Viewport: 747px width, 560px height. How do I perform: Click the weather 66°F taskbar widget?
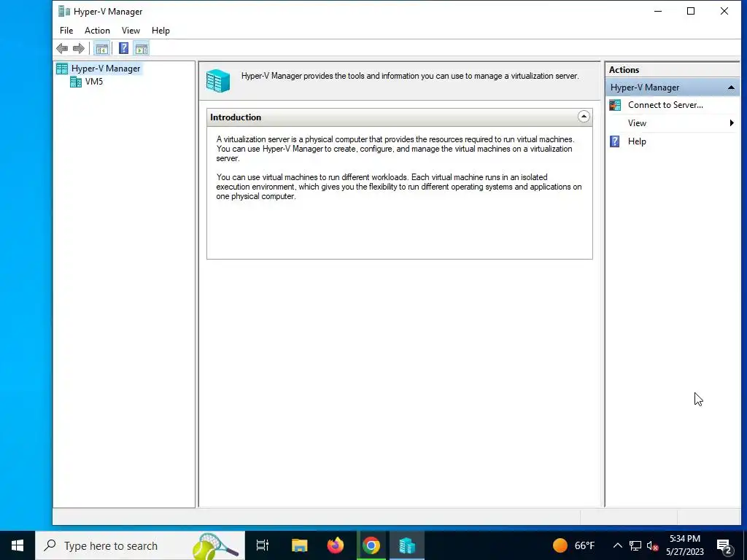pyautogui.click(x=573, y=545)
